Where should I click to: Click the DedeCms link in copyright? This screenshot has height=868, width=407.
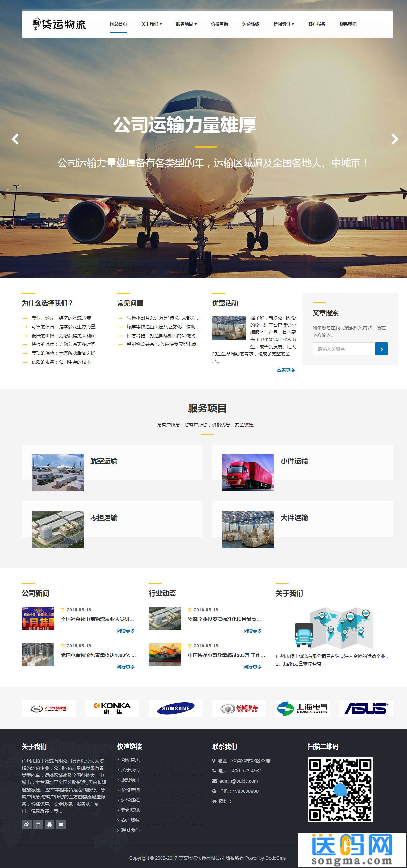click(275, 858)
